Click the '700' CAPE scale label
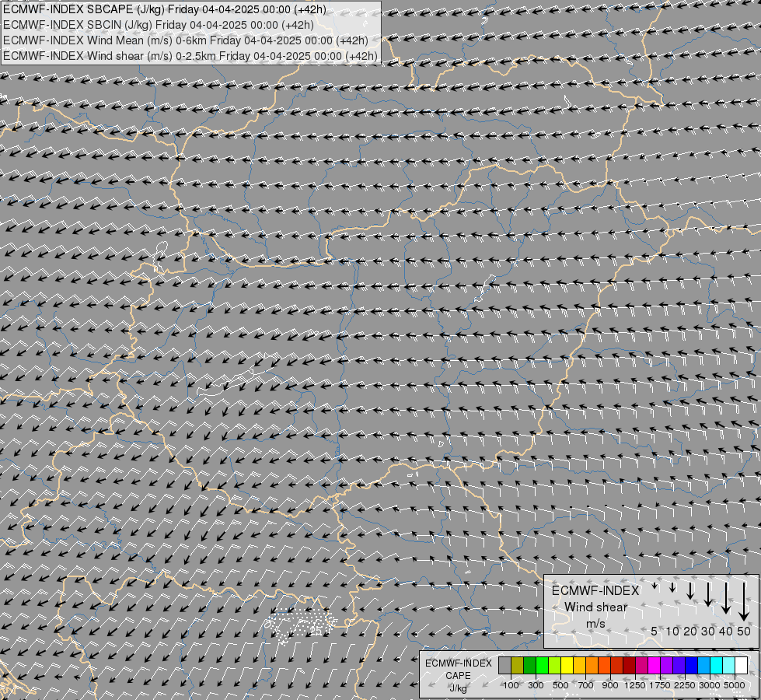761x700 pixels. [x=586, y=685]
